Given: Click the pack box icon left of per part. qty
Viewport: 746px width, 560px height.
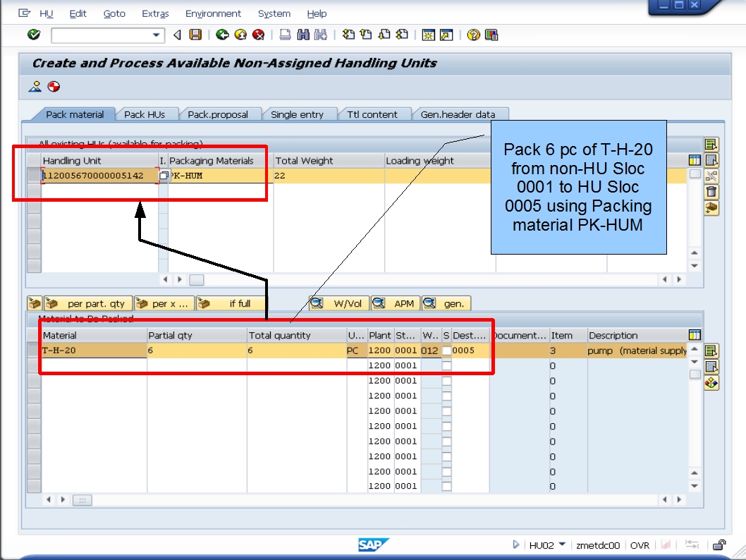Looking at the screenshot, I should [x=33, y=303].
